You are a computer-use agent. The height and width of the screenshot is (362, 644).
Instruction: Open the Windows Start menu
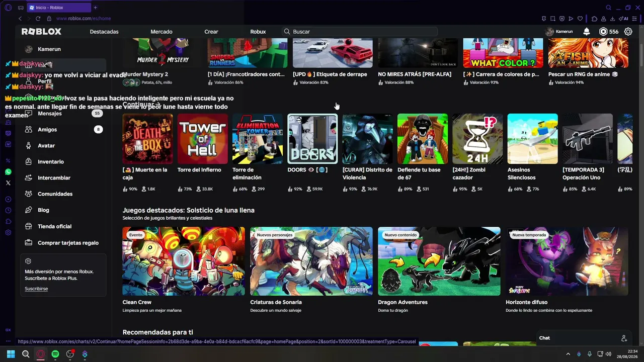pyautogui.click(x=11, y=354)
